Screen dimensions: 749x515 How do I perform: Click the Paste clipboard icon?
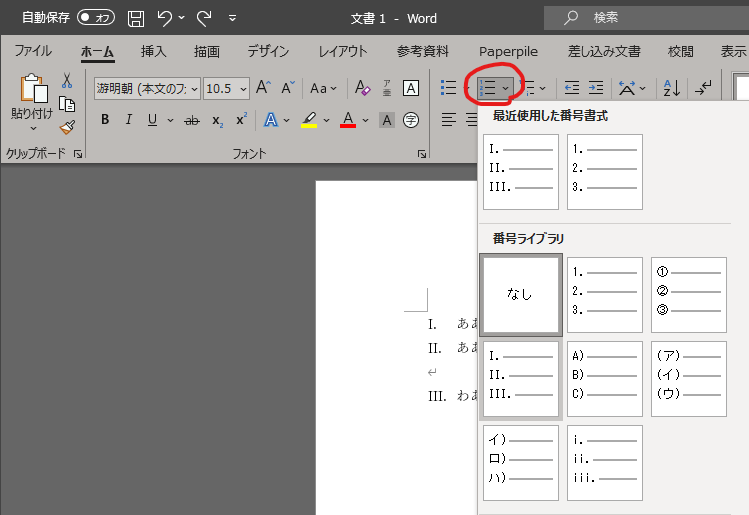[x=33, y=88]
